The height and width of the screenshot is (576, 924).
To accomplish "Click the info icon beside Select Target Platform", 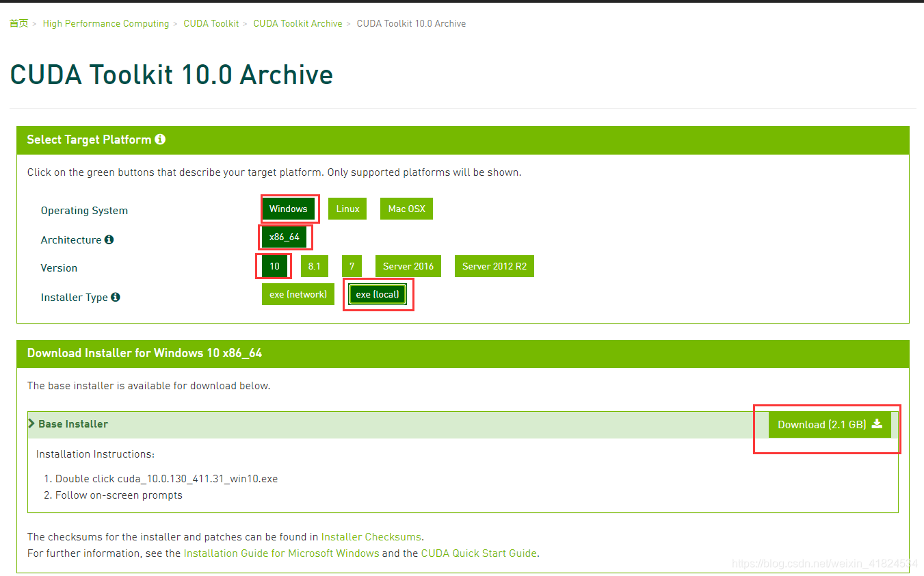I will [160, 140].
